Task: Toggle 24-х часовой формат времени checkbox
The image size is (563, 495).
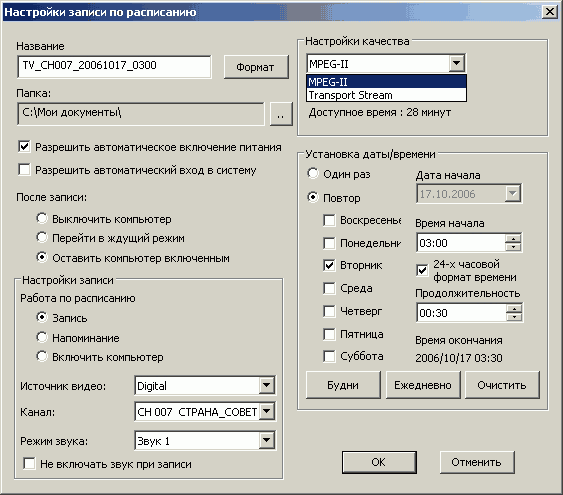Action: [x=422, y=270]
